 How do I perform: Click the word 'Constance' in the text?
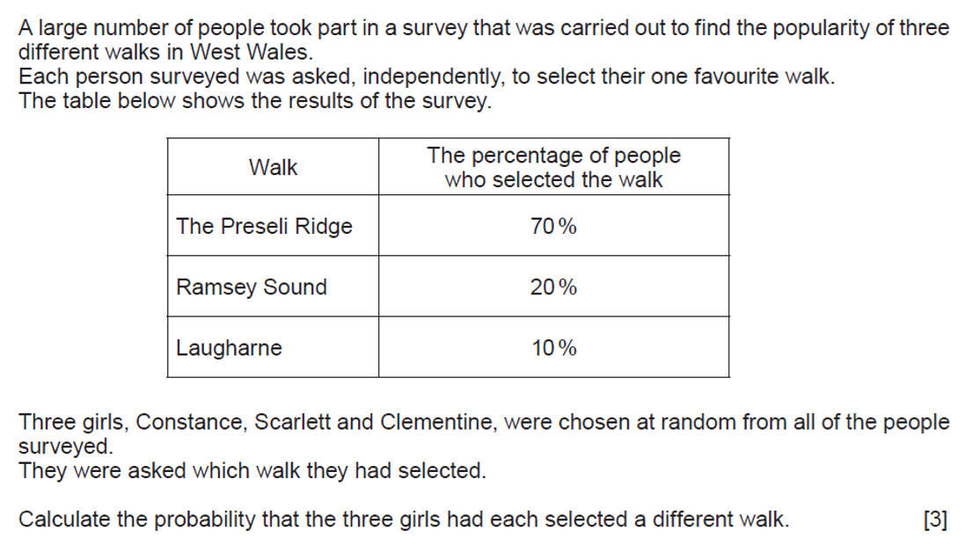click(191, 422)
